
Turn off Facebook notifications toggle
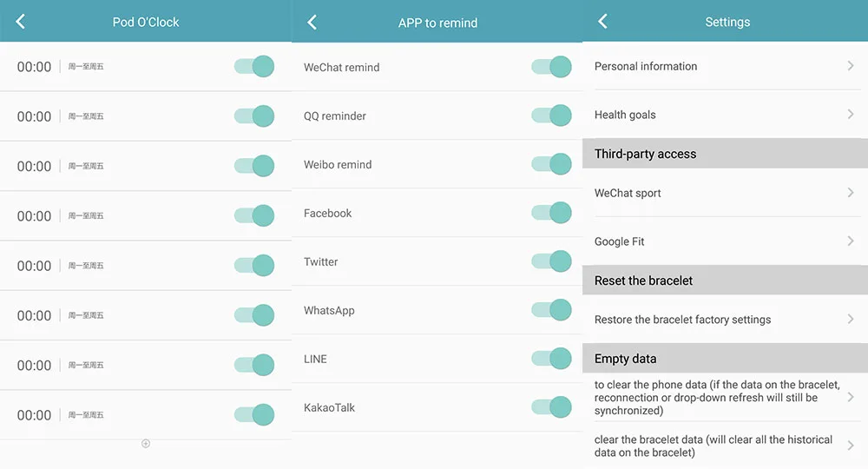(551, 213)
